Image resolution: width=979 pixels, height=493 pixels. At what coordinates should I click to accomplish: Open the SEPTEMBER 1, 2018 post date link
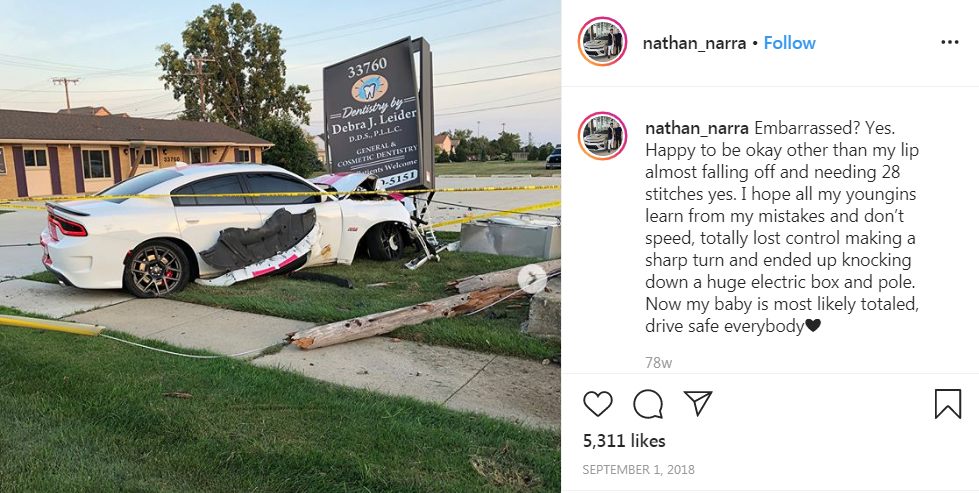[638, 470]
